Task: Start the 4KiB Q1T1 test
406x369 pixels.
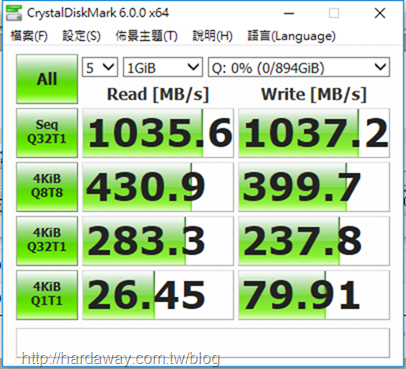Action: [x=47, y=295]
